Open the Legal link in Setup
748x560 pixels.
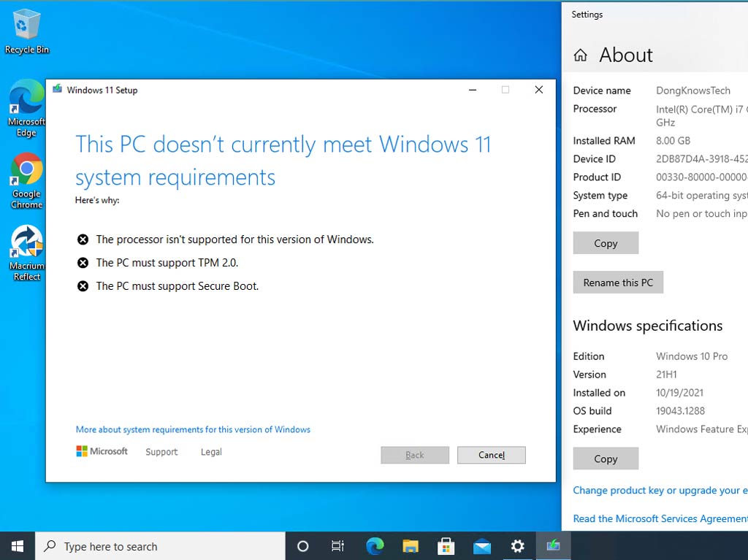(211, 452)
